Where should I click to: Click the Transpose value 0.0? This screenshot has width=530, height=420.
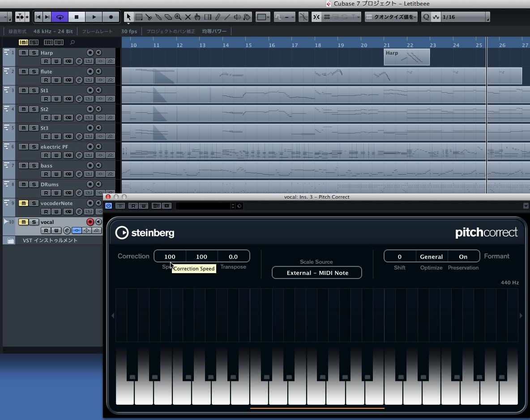(x=233, y=257)
